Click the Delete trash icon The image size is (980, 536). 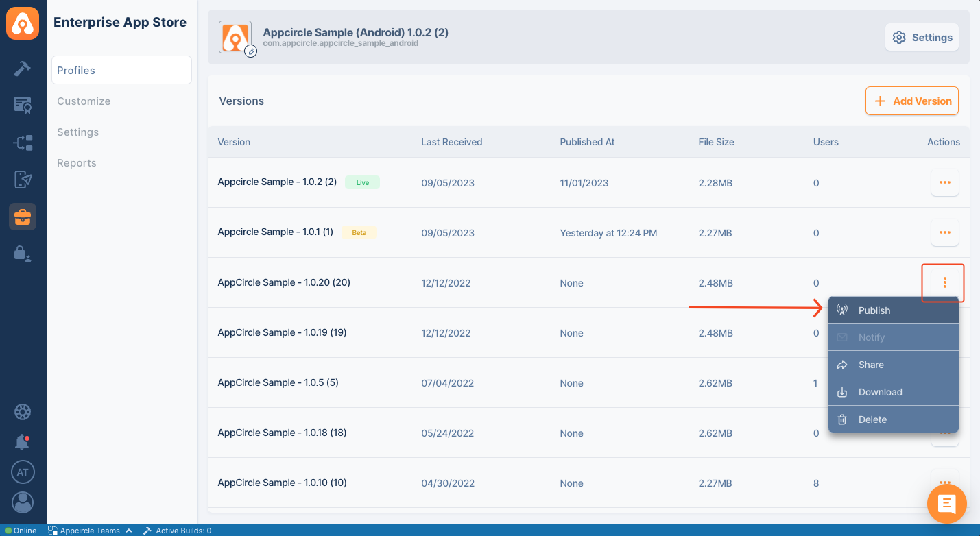click(x=843, y=419)
